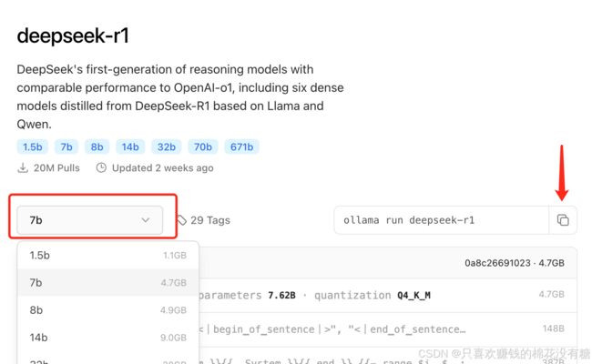
Task: Pick the 8b 4.9GB dropdown entry
Action: pyautogui.click(x=108, y=310)
